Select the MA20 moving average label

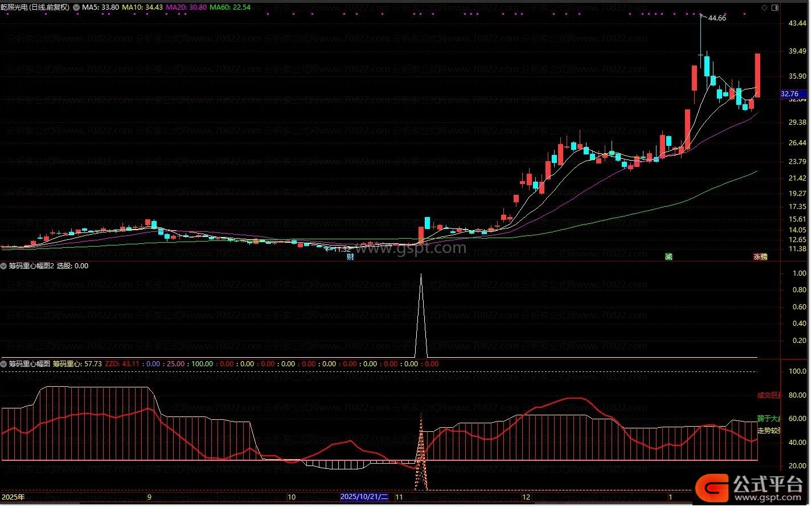pyautogui.click(x=184, y=7)
